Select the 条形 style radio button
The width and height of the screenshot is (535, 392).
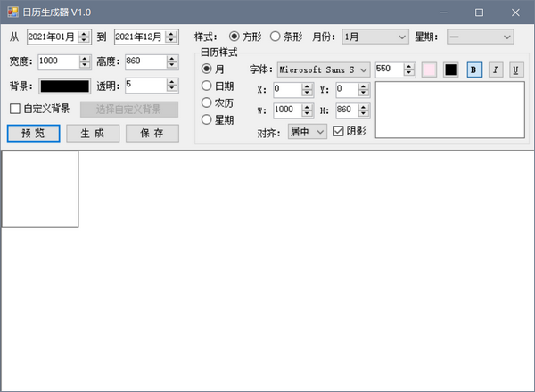276,37
